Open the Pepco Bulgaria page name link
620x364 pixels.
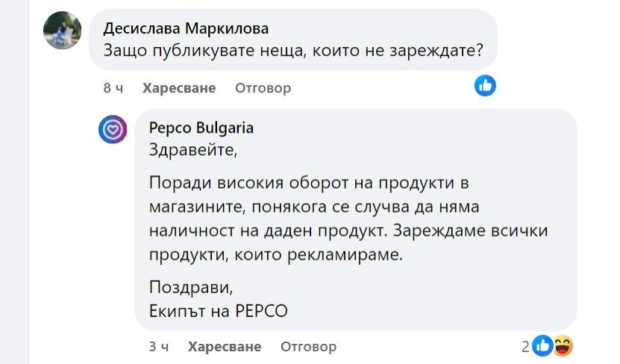point(201,128)
